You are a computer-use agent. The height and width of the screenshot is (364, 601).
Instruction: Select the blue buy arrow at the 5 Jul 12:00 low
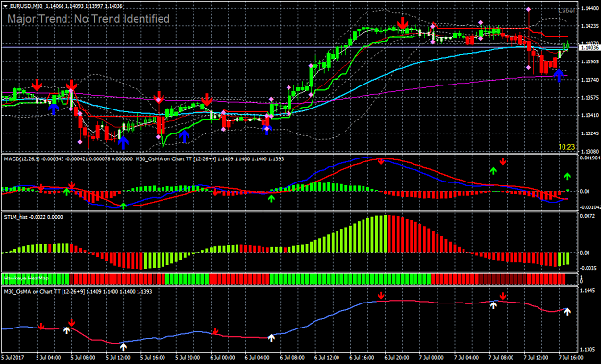(123, 143)
